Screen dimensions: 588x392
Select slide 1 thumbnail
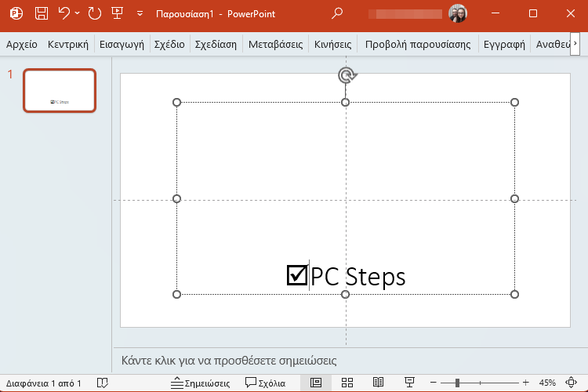coord(60,90)
